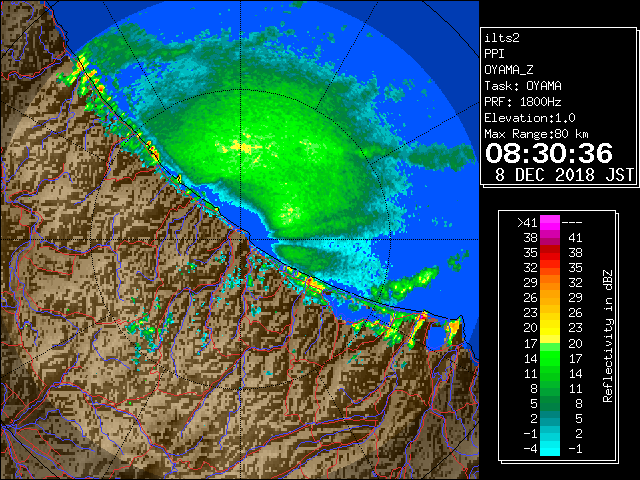Click the "---" legend label

(x=572, y=222)
